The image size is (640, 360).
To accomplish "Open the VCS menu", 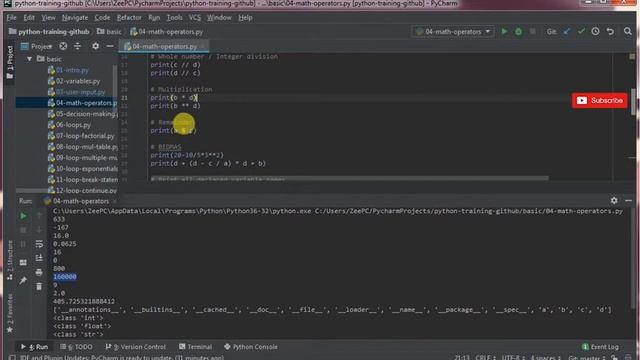I will pos(195,18).
